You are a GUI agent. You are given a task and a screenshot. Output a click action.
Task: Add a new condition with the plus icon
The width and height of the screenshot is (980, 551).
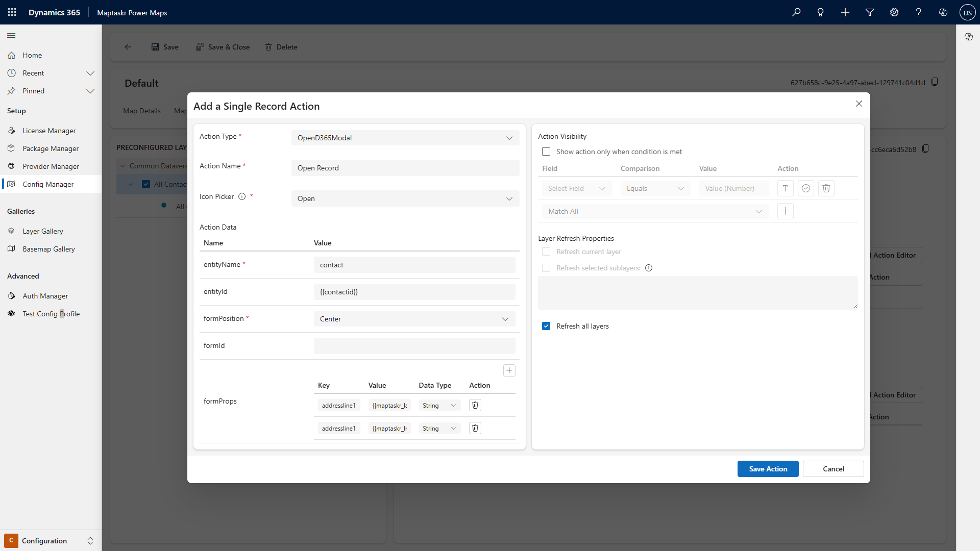(785, 211)
